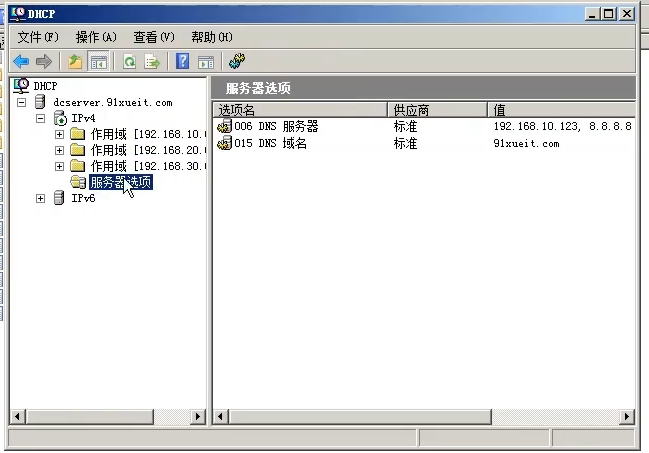Collapse the dcserver.91xueit.com server node
649x453 pixels.
pyautogui.click(x=22, y=102)
